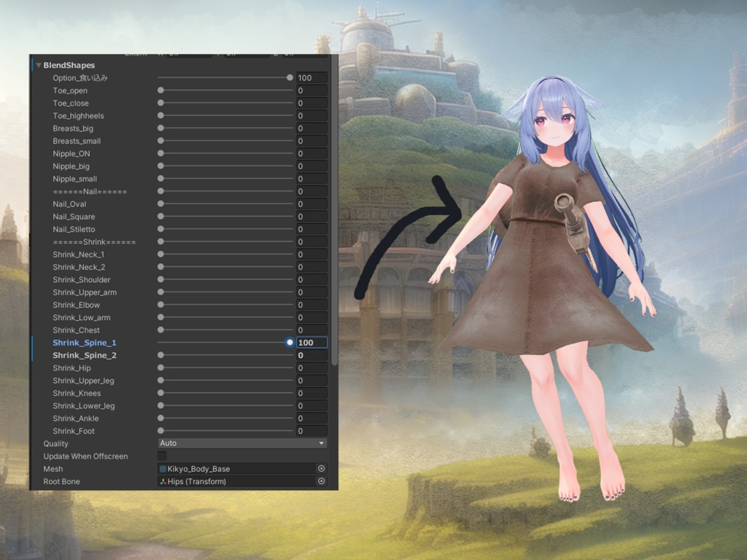This screenshot has height=560, width=747.
Task: Click the Toe_close value field
Action: tap(311, 103)
